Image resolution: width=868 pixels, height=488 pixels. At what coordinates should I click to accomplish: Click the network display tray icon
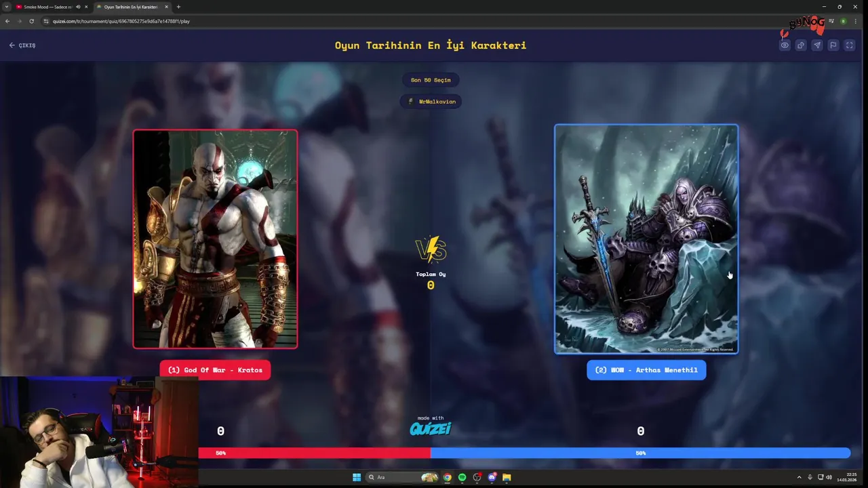tap(821, 477)
